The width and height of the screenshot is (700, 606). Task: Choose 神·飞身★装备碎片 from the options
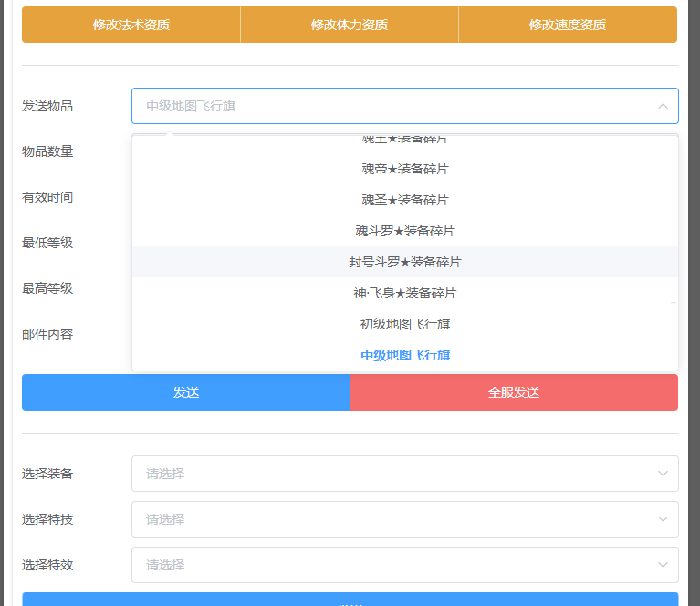click(404, 293)
